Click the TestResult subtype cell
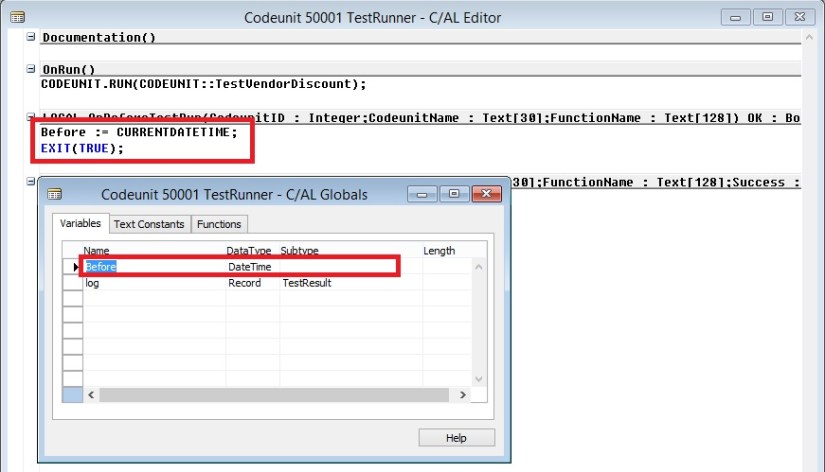Viewport: 825px width, 472px height. coord(305,283)
